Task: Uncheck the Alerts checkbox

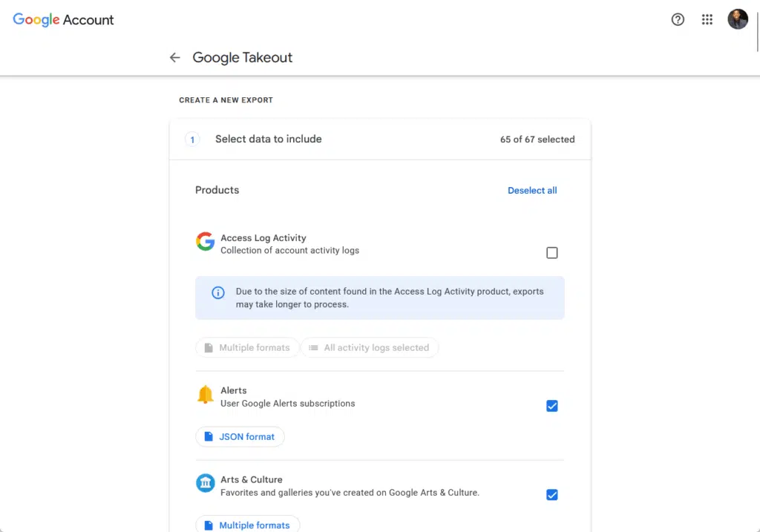Action: coord(551,406)
